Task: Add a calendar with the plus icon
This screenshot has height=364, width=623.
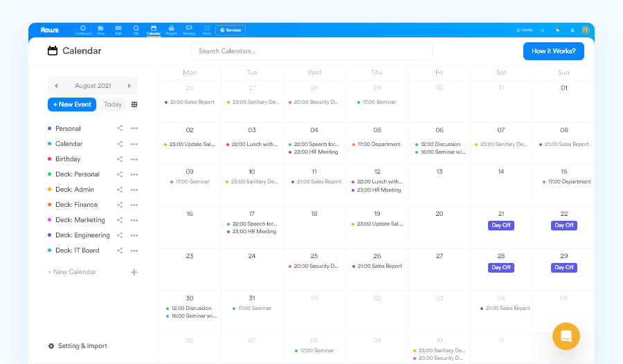Action: click(134, 272)
